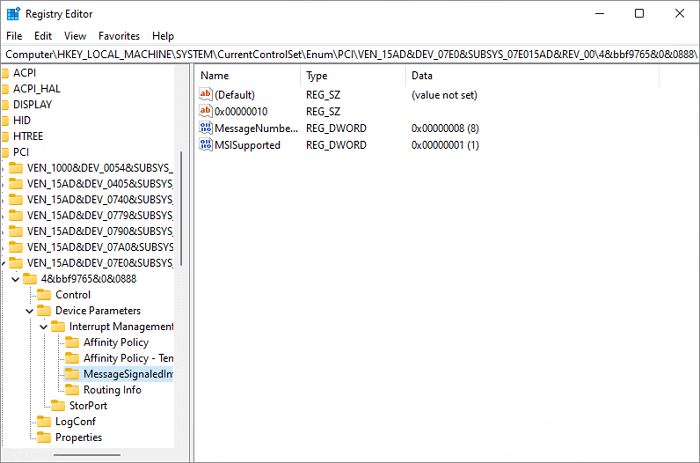Click the MessageNumber DWORD value icon
The image size is (700, 463).
coord(207,128)
